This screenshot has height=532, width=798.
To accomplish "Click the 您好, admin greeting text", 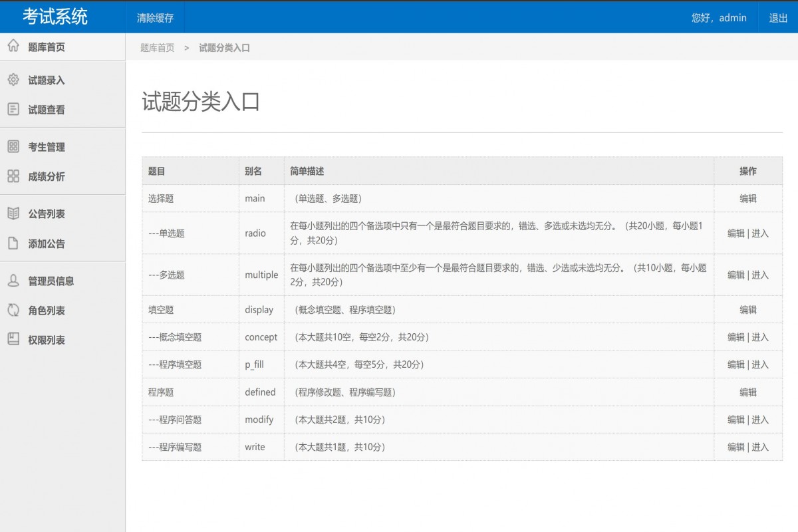I will pyautogui.click(x=718, y=17).
